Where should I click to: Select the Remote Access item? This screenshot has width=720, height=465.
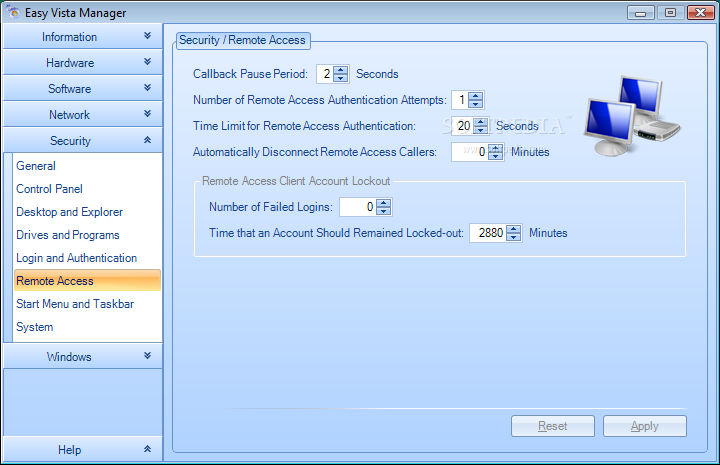[87, 280]
